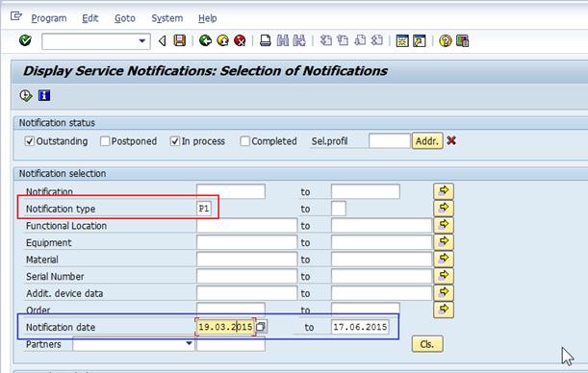This screenshot has width=588, height=373.
Task: Check the Completed checkbox
Action: tap(244, 141)
